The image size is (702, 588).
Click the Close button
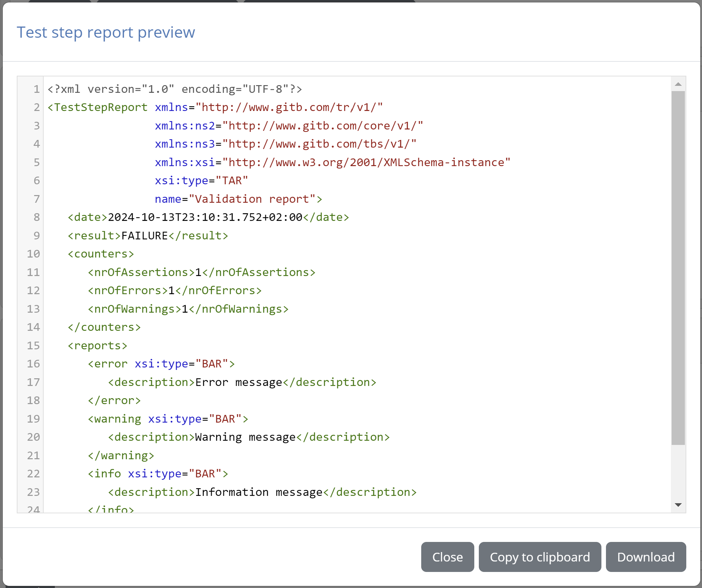pos(447,557)
